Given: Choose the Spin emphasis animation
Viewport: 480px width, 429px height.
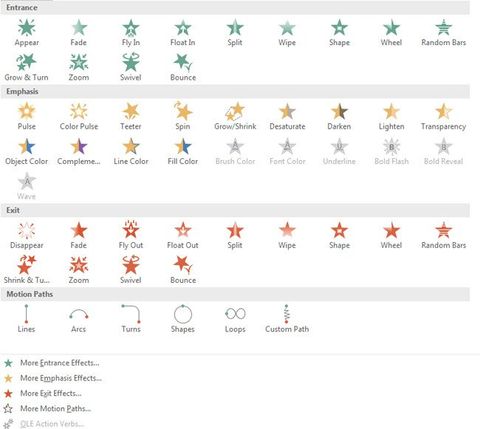Looking at the screenshot, I should tap(183, 117).
